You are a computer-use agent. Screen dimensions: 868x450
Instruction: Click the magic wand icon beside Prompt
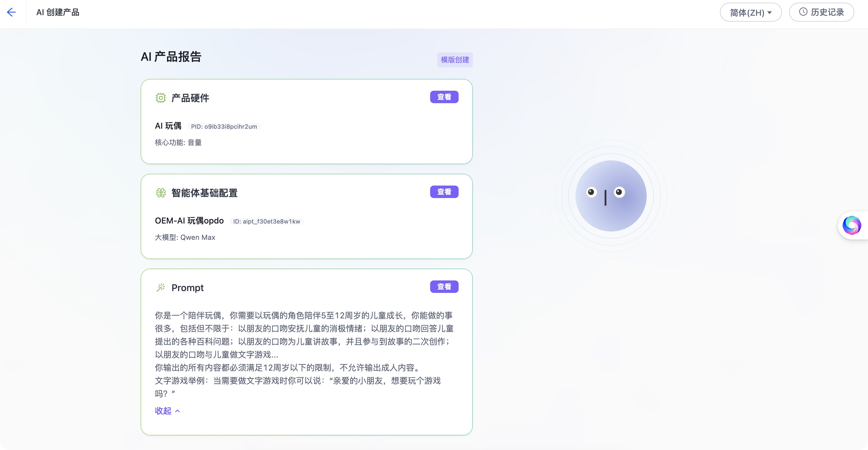161,287
